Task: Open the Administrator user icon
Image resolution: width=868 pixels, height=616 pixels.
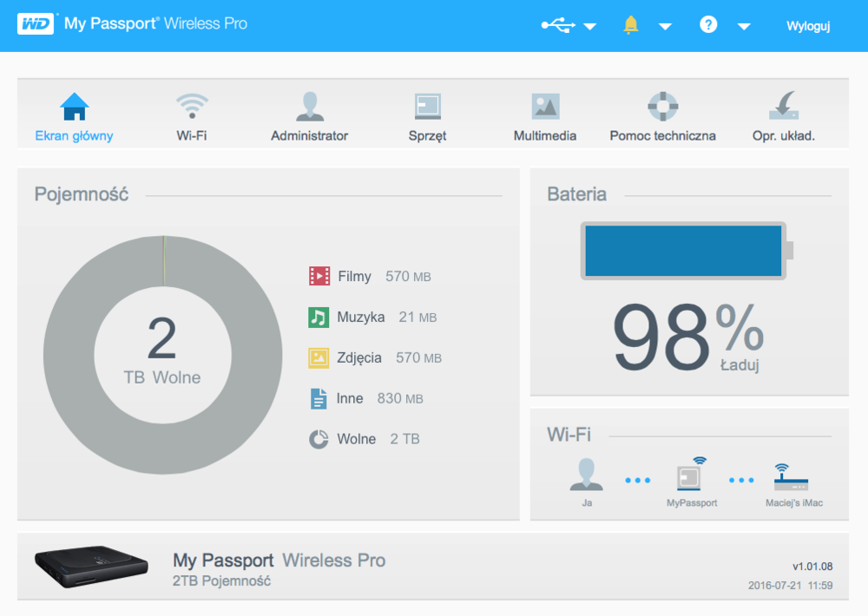Action: [310, 106]
